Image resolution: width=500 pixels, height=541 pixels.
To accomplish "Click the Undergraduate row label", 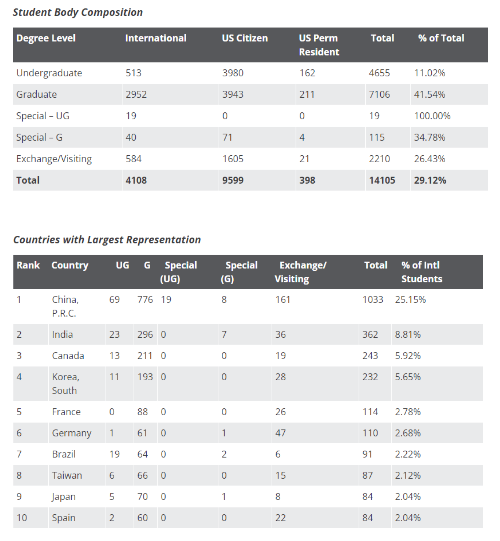I will pos(49,73).
